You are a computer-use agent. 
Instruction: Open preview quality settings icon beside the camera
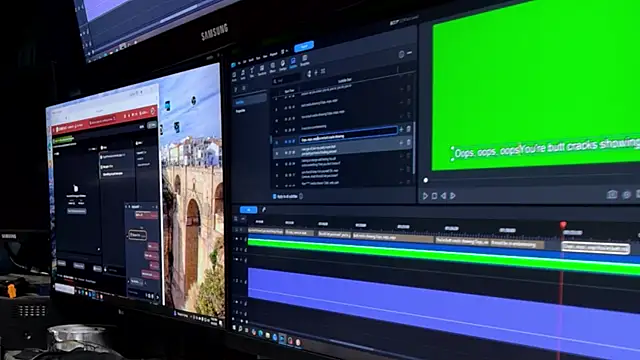626,195
